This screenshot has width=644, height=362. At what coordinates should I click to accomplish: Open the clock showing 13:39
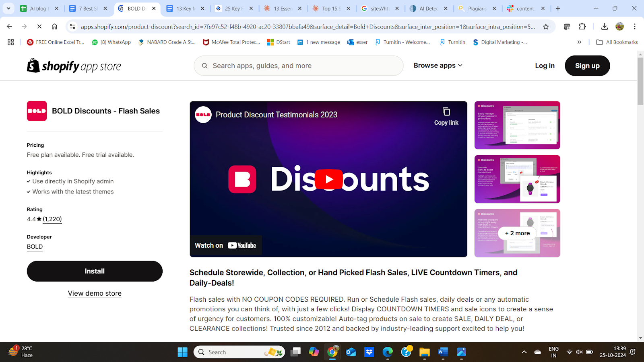point(613,352)
